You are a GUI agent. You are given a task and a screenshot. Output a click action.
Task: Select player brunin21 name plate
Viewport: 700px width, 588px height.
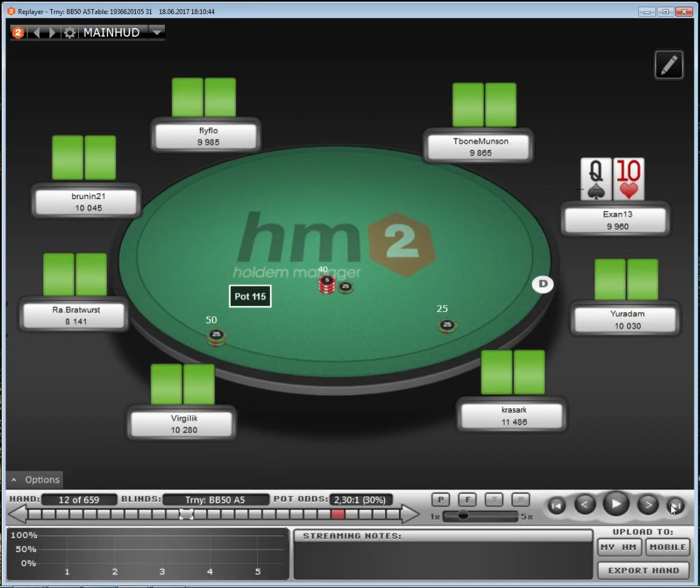(86, 202)
